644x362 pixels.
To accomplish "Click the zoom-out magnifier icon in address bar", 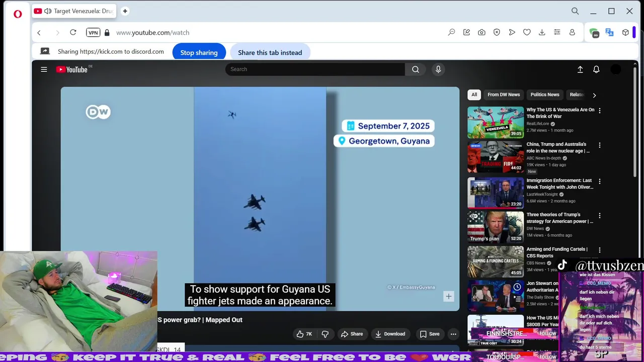I will tap(451, 32).
